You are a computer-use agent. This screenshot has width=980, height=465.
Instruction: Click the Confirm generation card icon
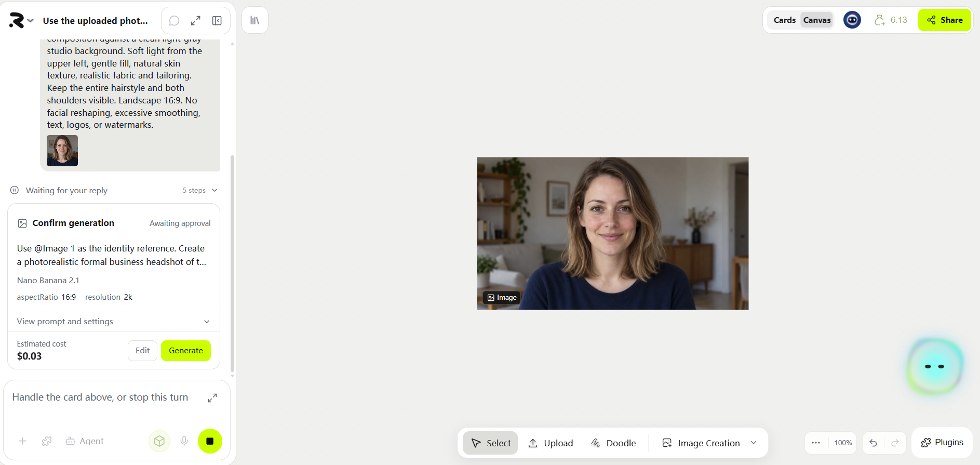[x=22, y=223]
